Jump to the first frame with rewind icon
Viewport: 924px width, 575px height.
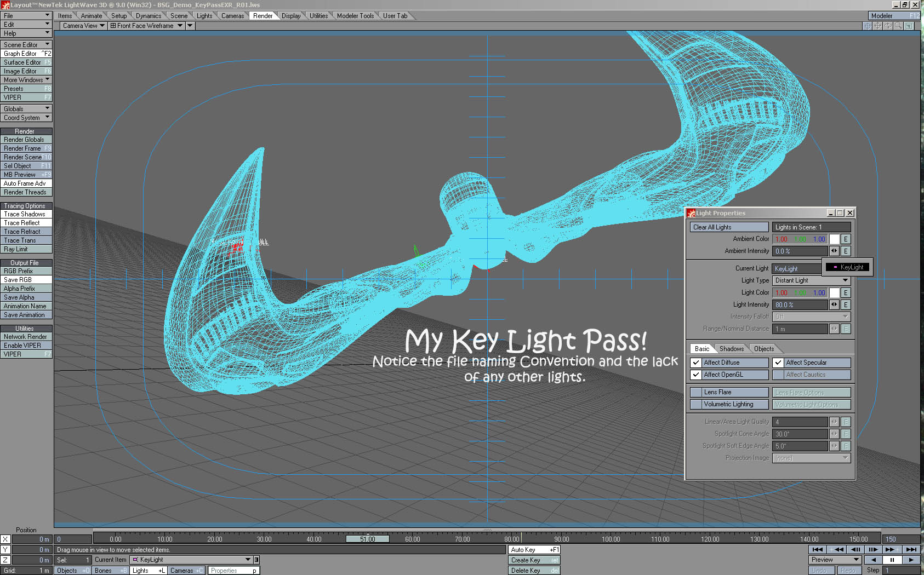818,549
